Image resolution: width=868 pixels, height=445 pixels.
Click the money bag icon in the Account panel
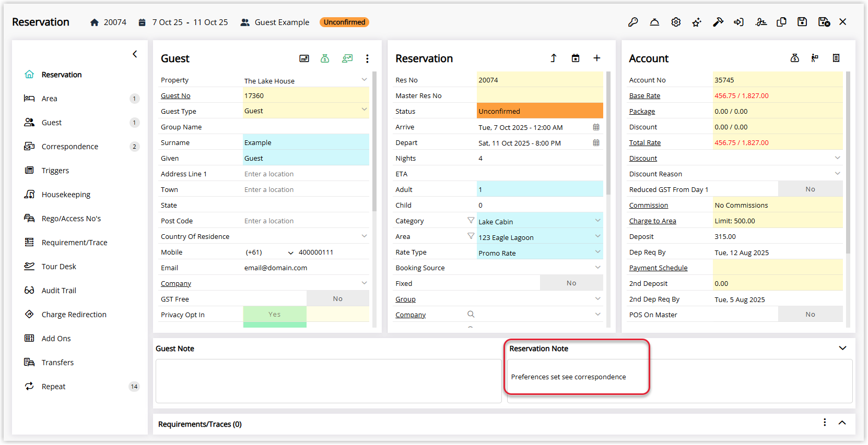click(x=795, y=58)
